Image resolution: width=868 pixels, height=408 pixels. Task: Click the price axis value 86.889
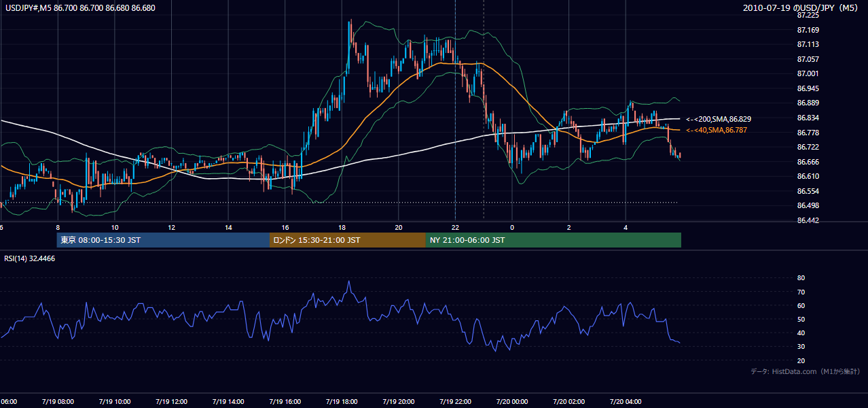tap(808, 103)
